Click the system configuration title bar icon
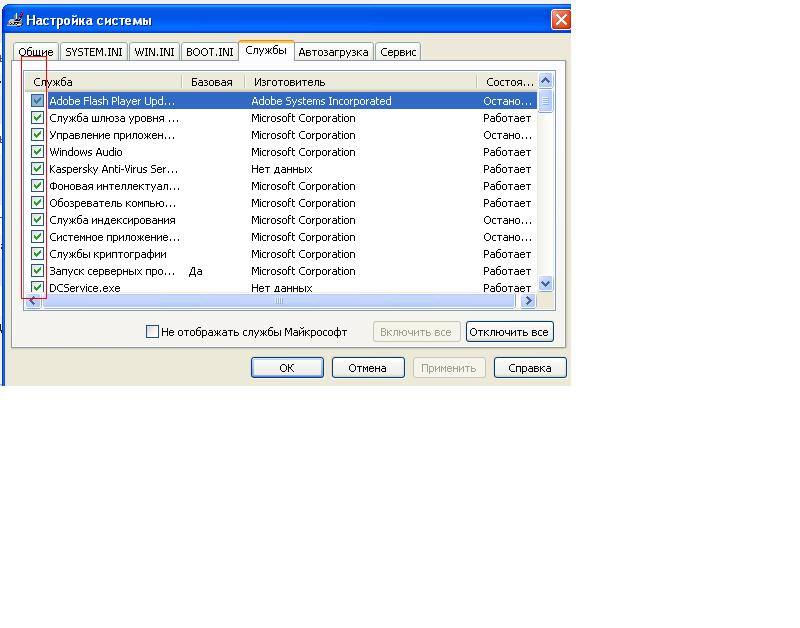This screenshot has width=800, height=628. (15, 20)
